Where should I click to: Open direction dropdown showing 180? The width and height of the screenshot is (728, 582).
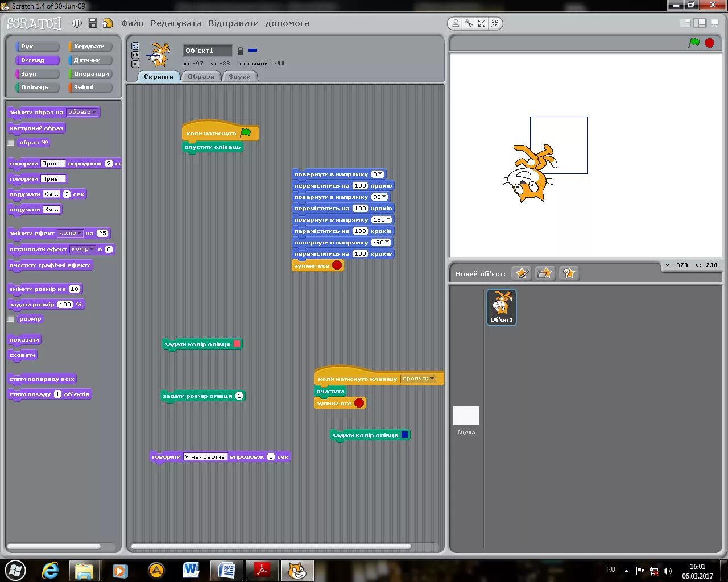[x=382, y=219]
